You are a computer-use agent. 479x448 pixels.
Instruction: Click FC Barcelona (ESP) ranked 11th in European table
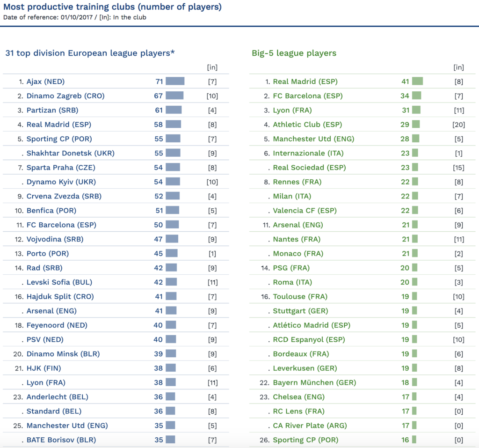61,225
